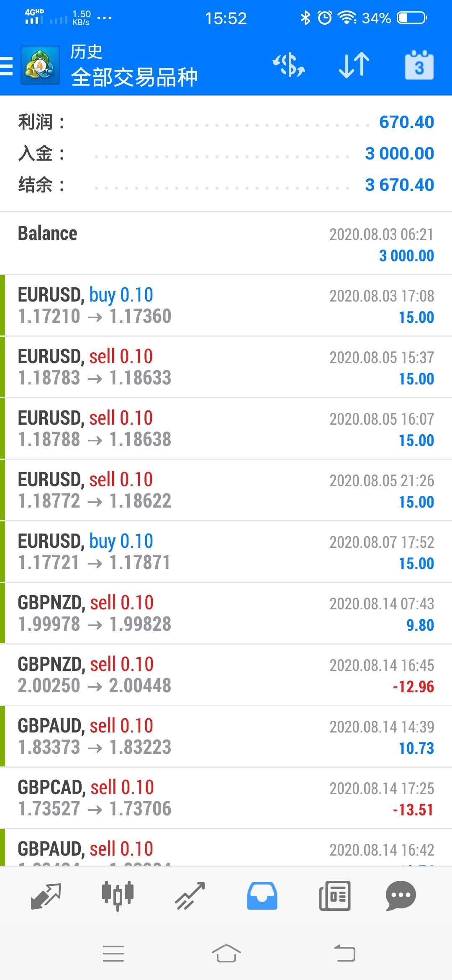This screenshot has height=980, width=452.
Task: Tap the Android back navigation button
Action: (344, 954)
